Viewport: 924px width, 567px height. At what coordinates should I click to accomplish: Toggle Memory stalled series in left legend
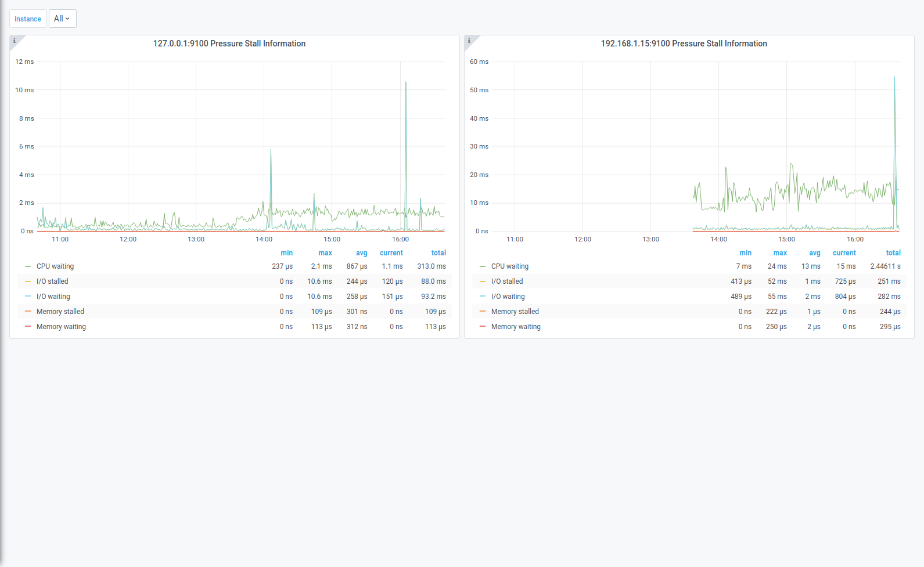tap(60, 312)
